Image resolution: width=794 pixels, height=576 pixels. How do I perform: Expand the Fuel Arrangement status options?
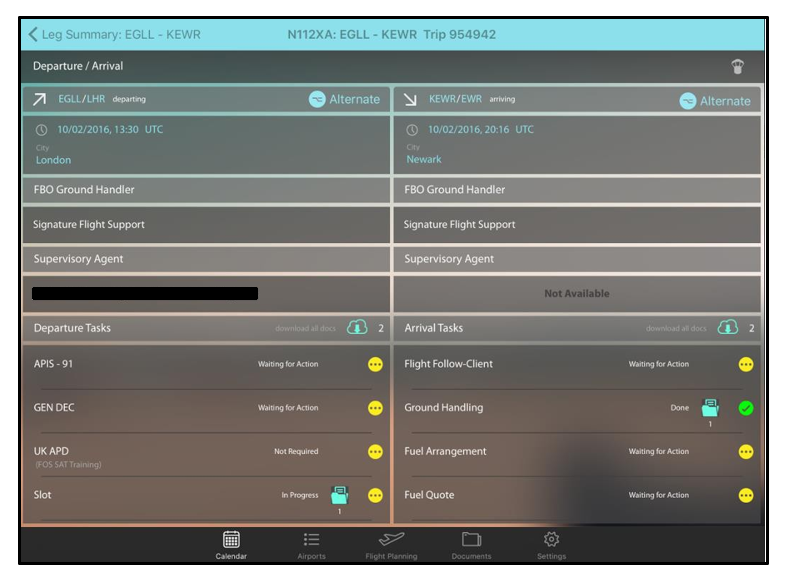point(746,452)
